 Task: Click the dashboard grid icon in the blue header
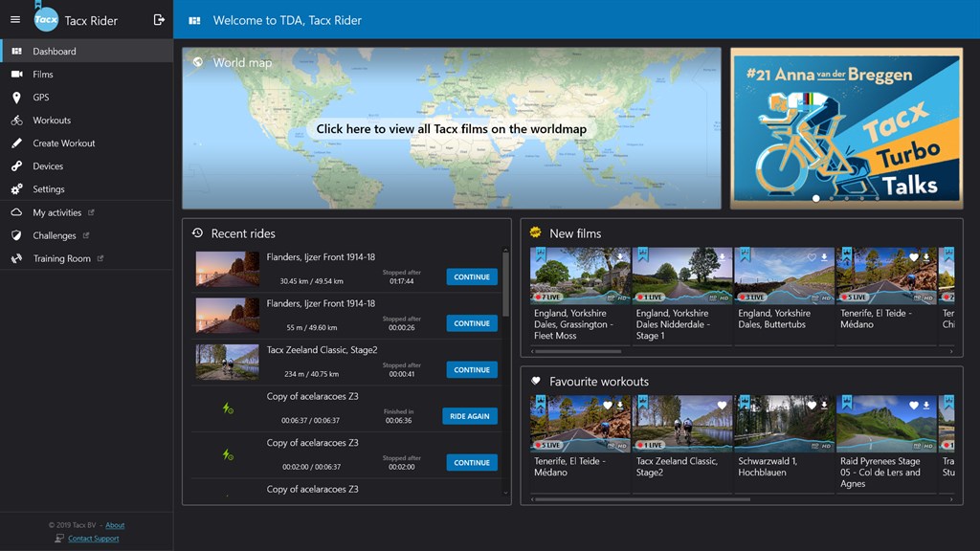coord(194,21)
